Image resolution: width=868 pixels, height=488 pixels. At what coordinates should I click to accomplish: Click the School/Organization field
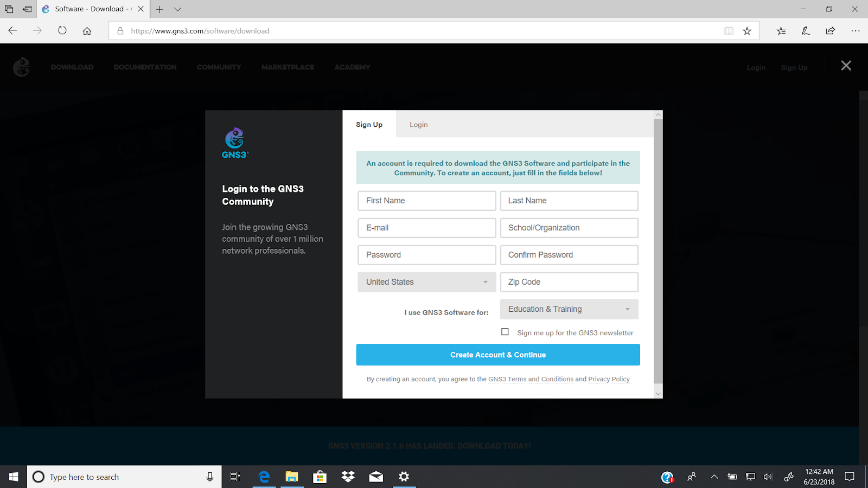tap(569, 228)
